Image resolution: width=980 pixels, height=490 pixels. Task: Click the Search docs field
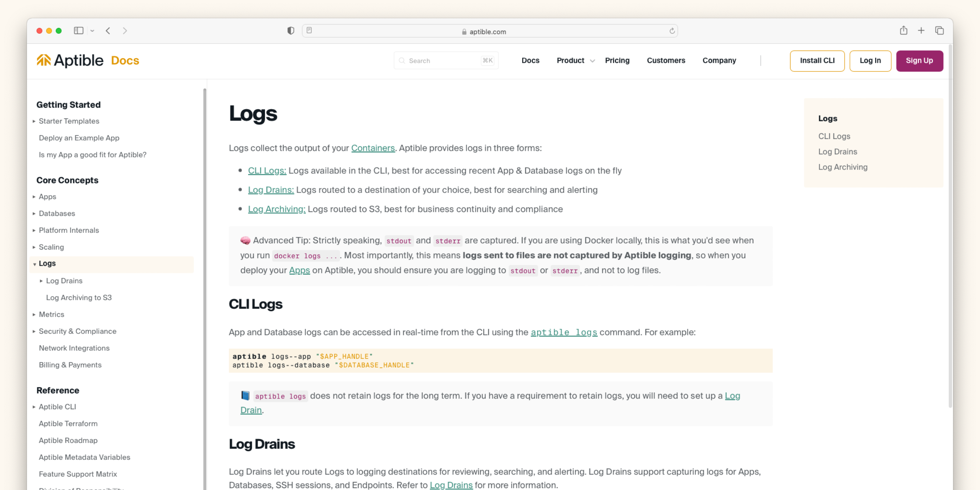click(446, 60)
